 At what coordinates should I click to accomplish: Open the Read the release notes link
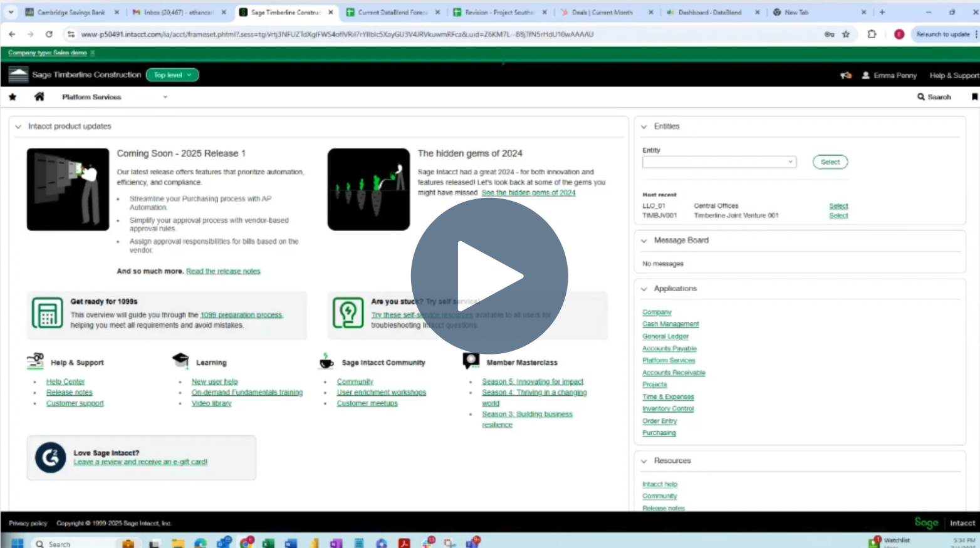pyautogui.click(x=223, y=271)
